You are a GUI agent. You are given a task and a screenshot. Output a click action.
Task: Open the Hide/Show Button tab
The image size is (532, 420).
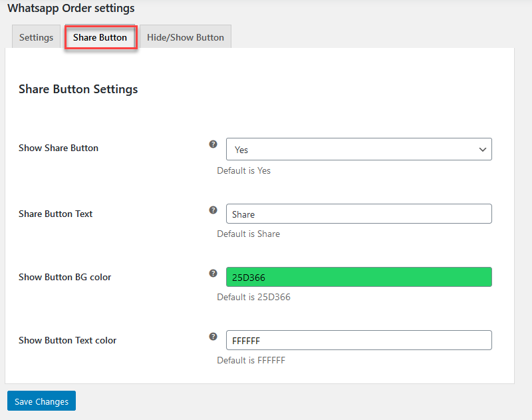[186, 37]
